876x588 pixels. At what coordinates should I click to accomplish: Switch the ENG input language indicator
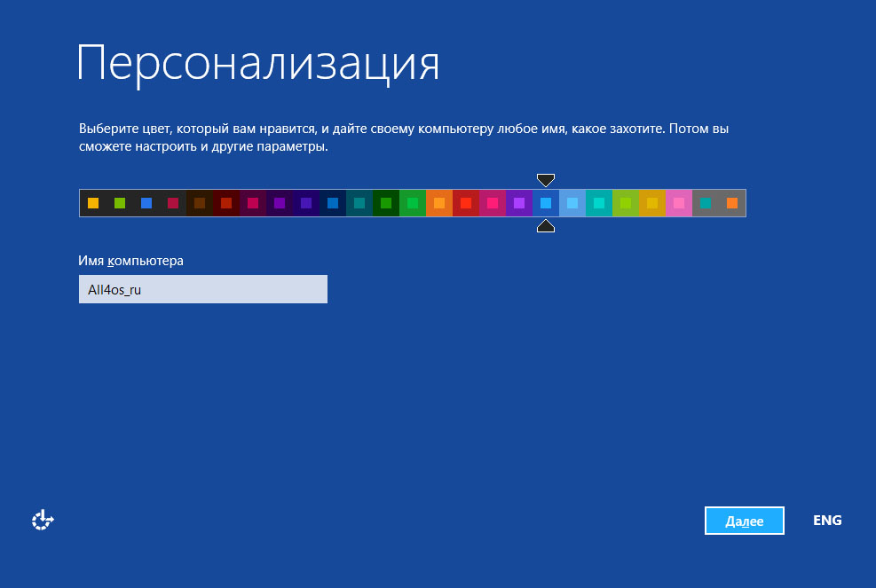pyautogui.click(x=827, y=521)
